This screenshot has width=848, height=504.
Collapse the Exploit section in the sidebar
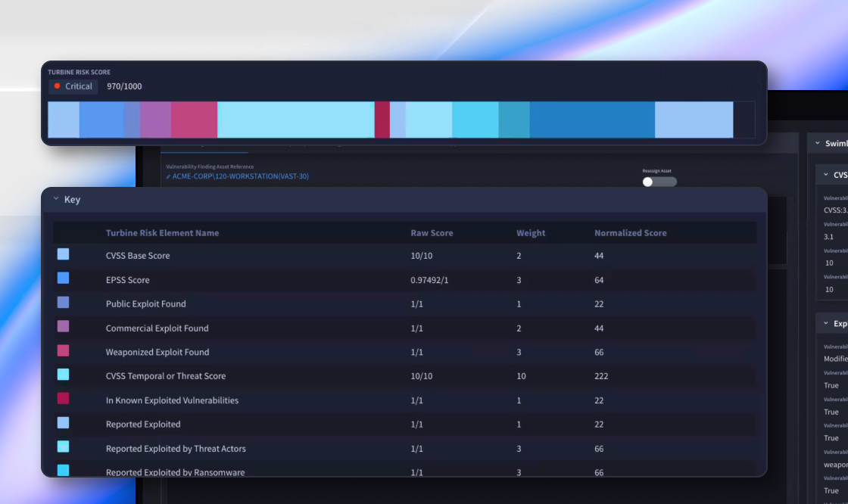click(x=825, y=323)
